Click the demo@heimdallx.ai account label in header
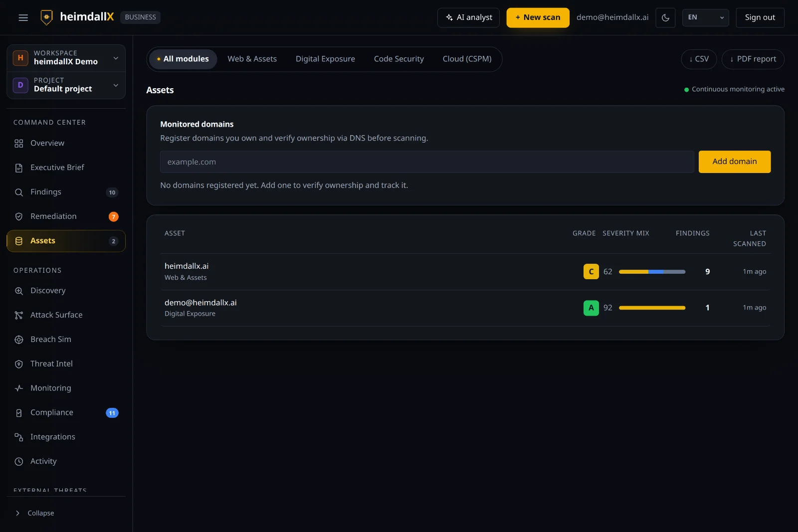 point(612,17)
